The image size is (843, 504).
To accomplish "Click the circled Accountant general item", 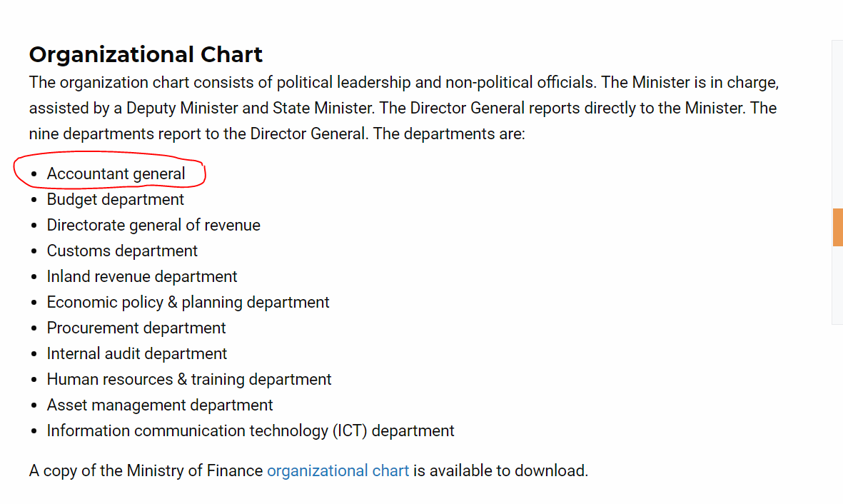I will (116, 173).
